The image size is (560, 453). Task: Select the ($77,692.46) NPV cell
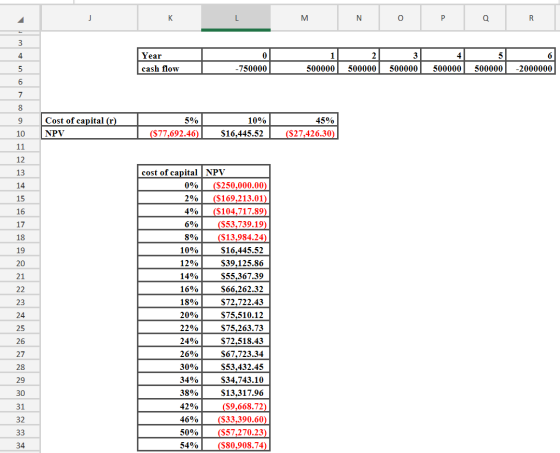(x=170, y=133)
